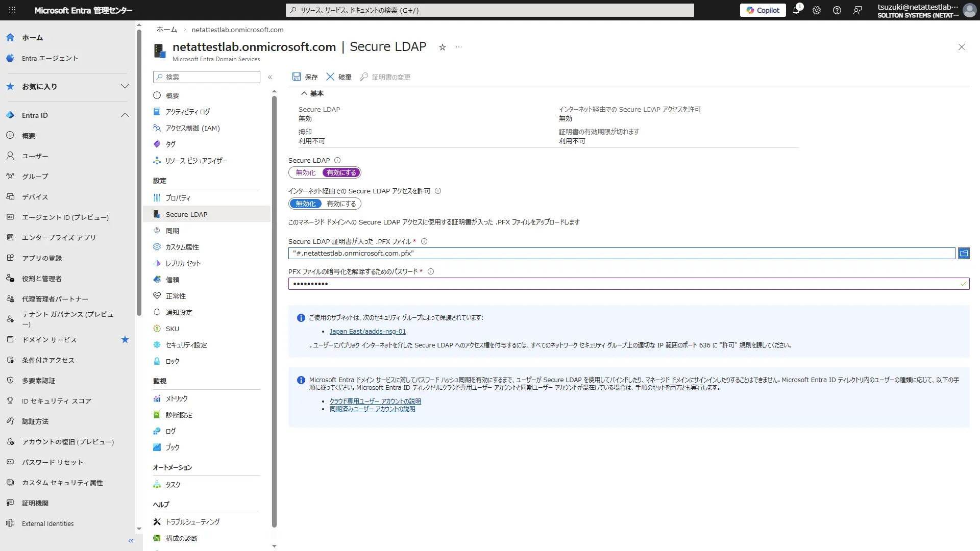Collapse the 基本 section chevron
Image resolution: width=980 pixels, height=551 pixels.
pyautogui.click(x=304, y=93)
